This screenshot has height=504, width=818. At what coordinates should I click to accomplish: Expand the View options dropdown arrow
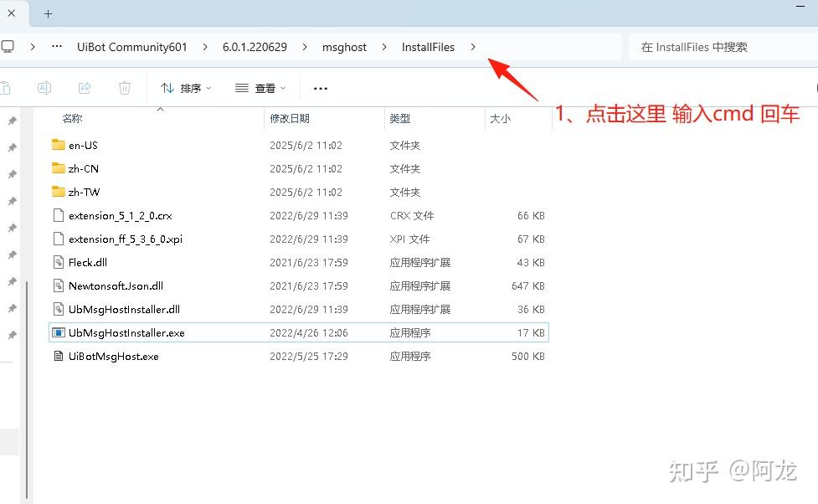coord(283,88)
